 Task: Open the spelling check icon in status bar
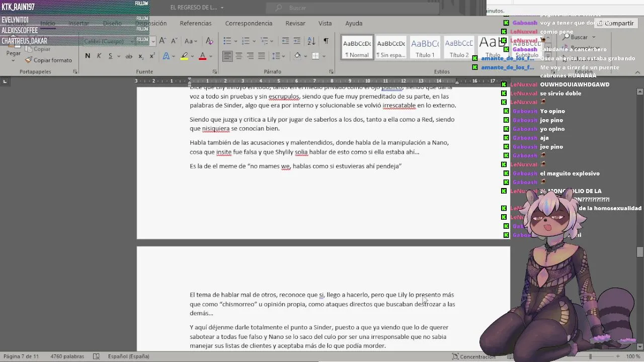coord(96,356)
